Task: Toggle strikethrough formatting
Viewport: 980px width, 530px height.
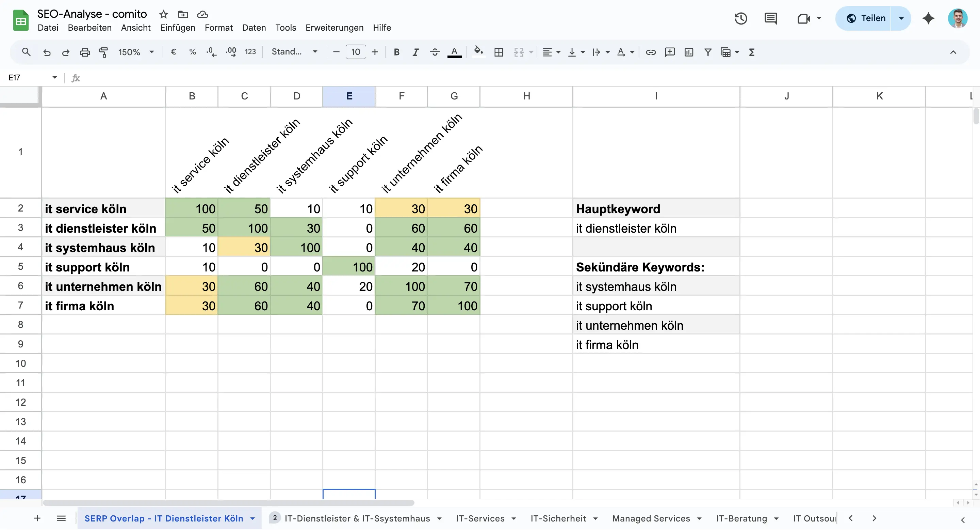Action: tap(435, 52)
